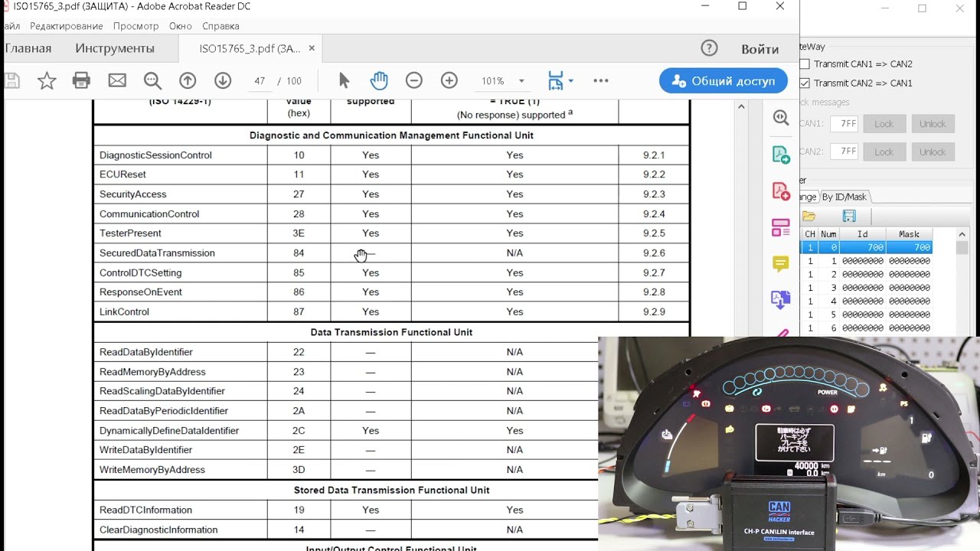The image size is (980, 551).
Task: Click the Id column header in the filter table
Action: 863,234
